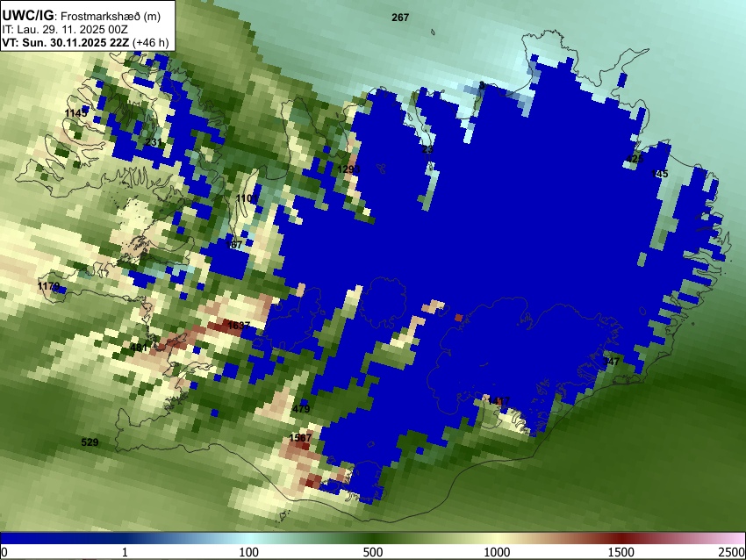This screenshot has width=746, height=560.
Task: Click the 1145 map value
Action: pos(76,112)
